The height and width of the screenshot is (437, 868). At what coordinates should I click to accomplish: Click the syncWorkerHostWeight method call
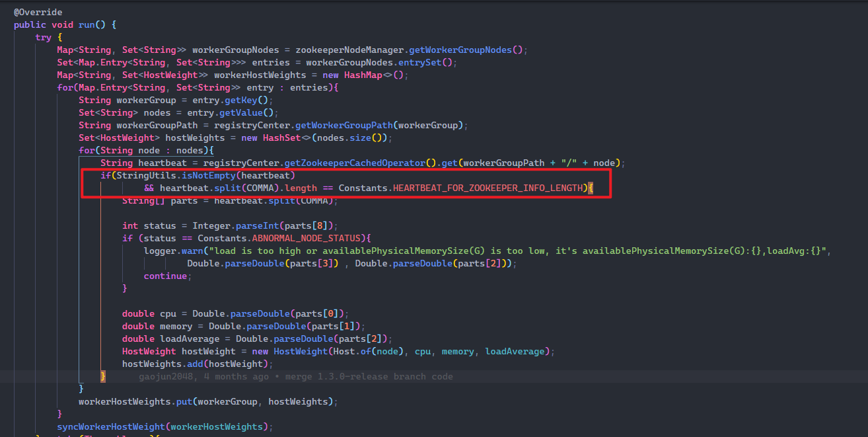point(111,426)
